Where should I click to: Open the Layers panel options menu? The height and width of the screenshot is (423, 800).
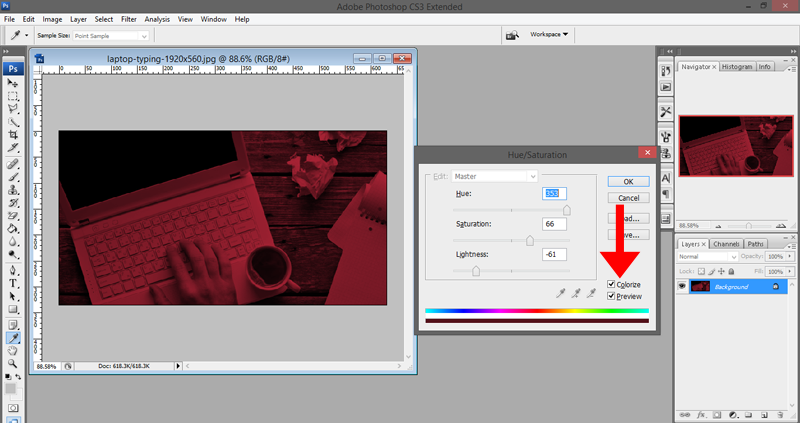[x=792, y=245]
